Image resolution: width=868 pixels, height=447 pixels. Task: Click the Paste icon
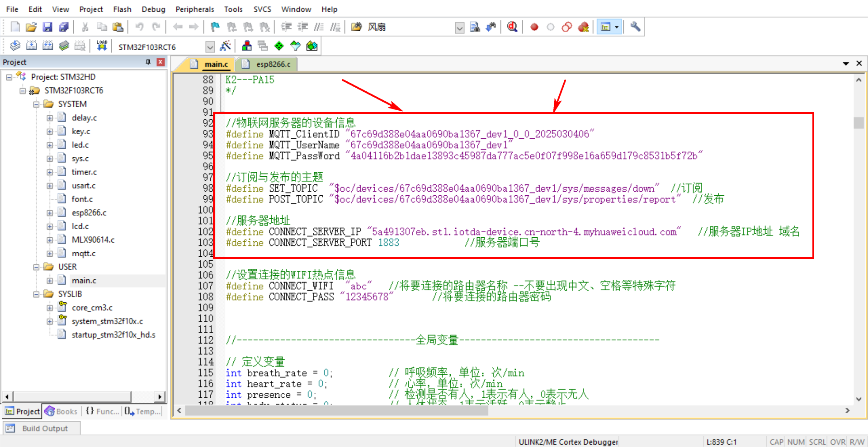[x=118, y=27]
